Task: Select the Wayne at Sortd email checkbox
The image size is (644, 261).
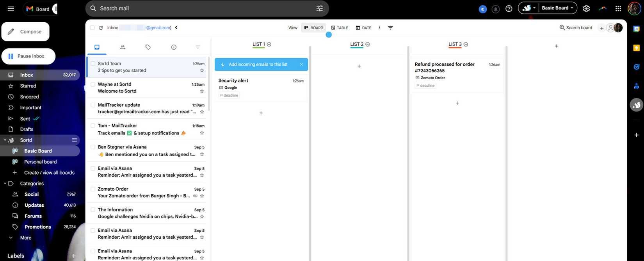Action: [x=93, y=84]
